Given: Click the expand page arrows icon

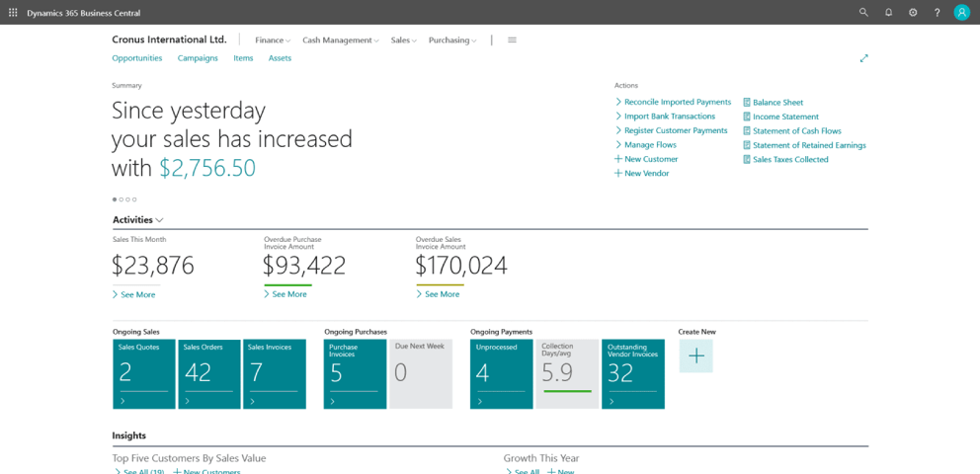Looking at the screenshot, I should point(863,58).
